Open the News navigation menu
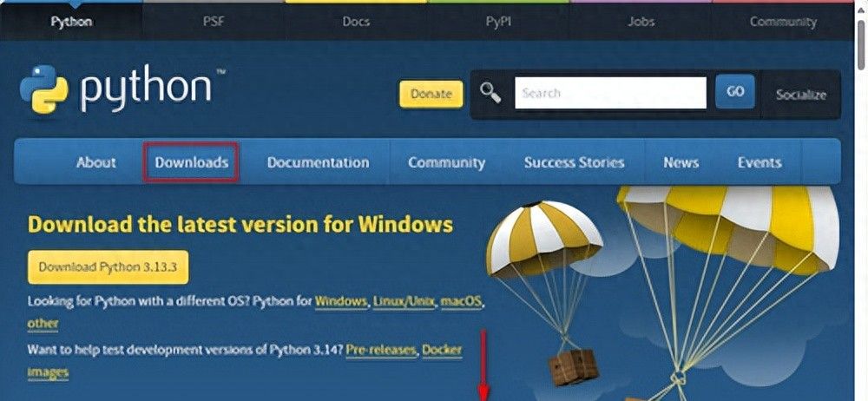Image resolution: width=868 pixels, height=401 pixels. 681,162
